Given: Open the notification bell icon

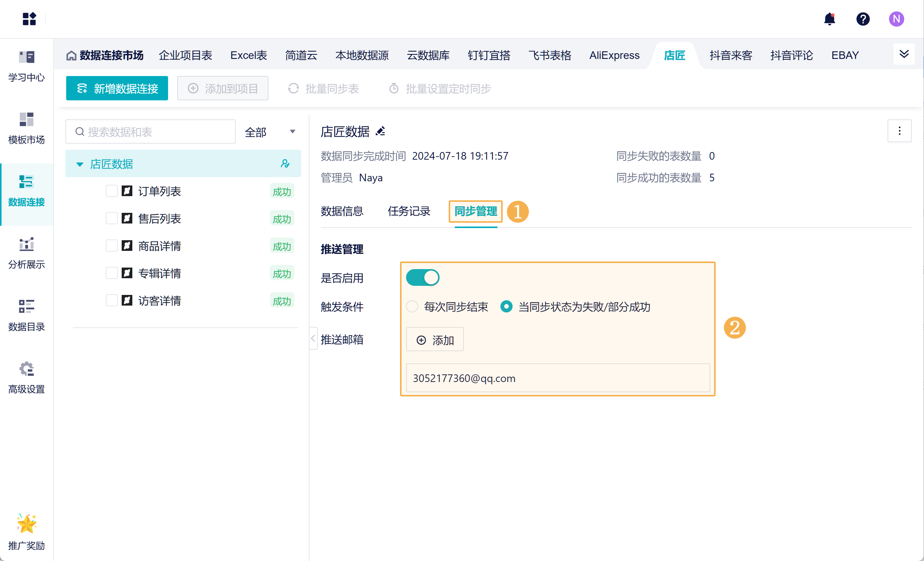Looking at the screenshot, I should (829, 19).
